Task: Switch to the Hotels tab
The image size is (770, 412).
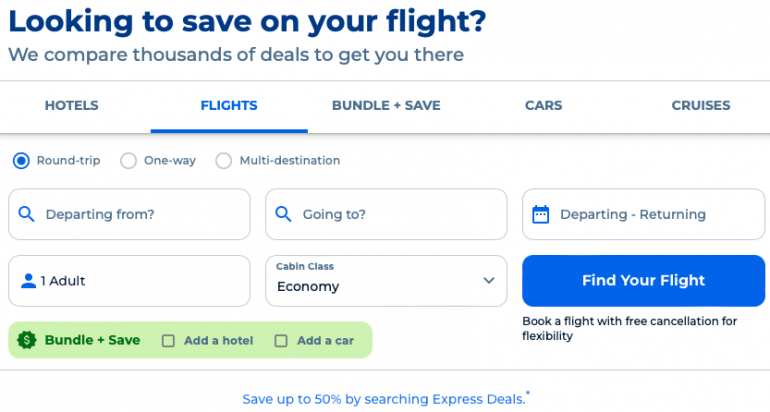Action: pos(72,105)
